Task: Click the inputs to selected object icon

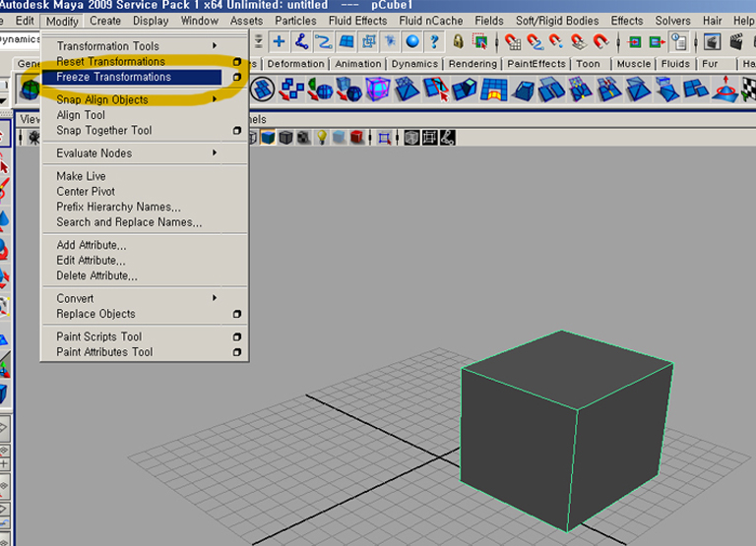Action: pos(635,42)
